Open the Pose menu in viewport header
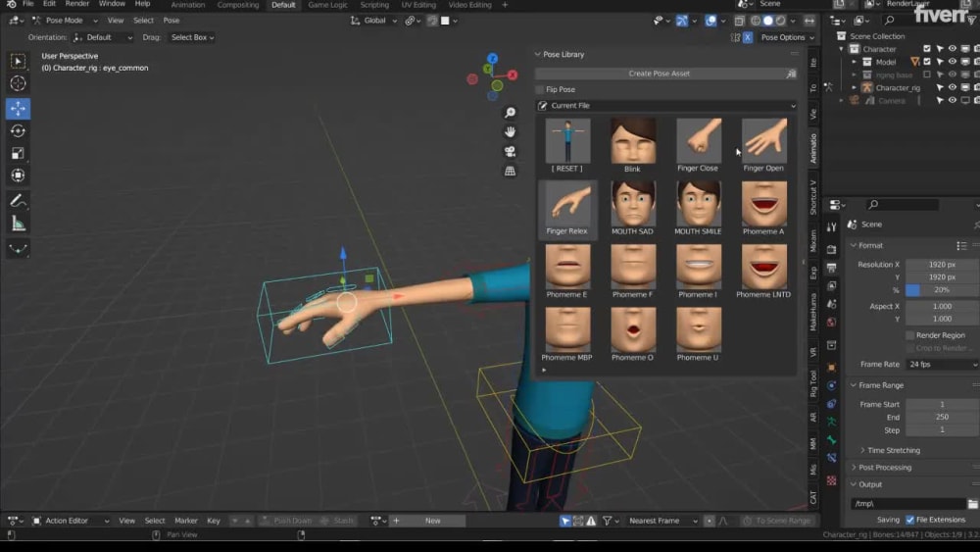 (x=171, y=21)
